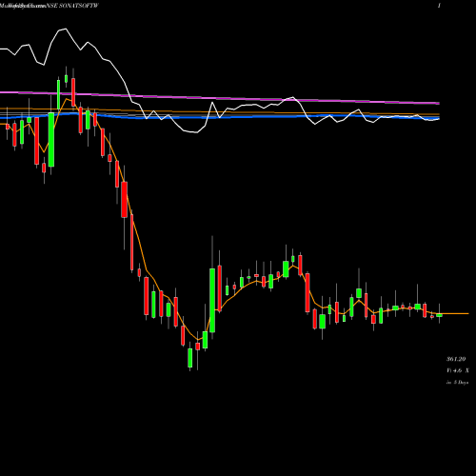Image resolution: width=476 pixels, height=476 pixels.
Task: Select the 361.29 price value
Action: click(x=456, y=359)
